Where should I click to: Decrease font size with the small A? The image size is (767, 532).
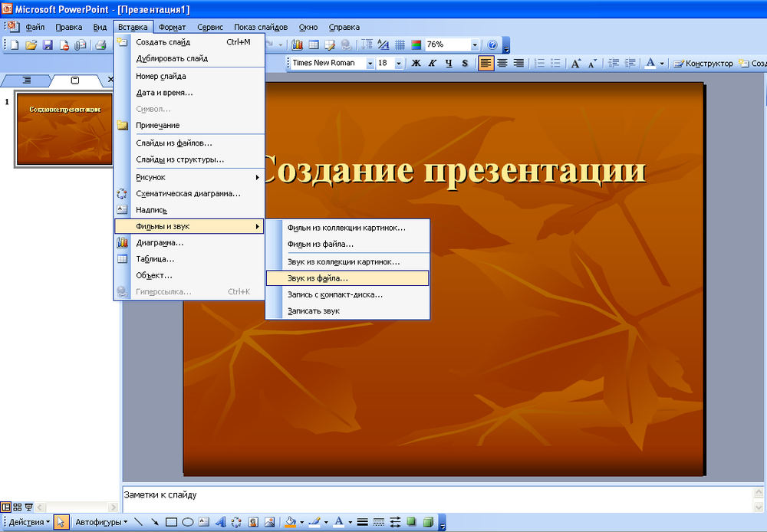click(x=592, y=63)
